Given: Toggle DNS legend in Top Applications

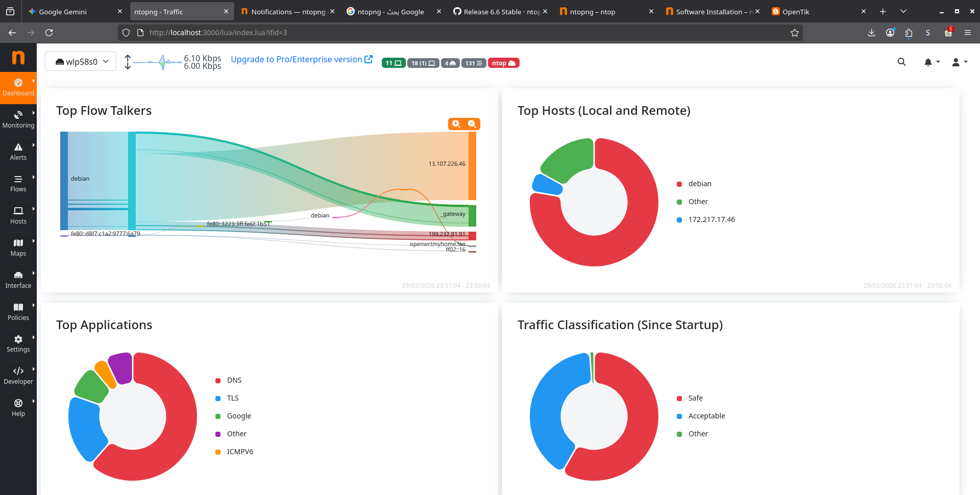Looking at the screenshot, I should 234,380.
